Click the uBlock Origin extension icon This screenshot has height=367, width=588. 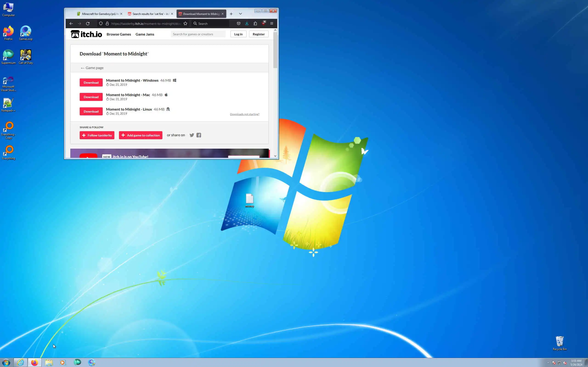coord(264,24)
